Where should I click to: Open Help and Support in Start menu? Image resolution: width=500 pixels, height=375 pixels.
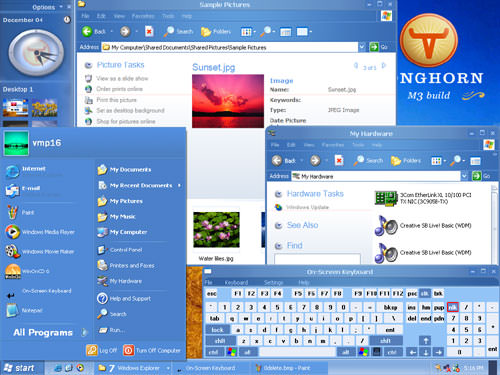[x=124, y=299]
